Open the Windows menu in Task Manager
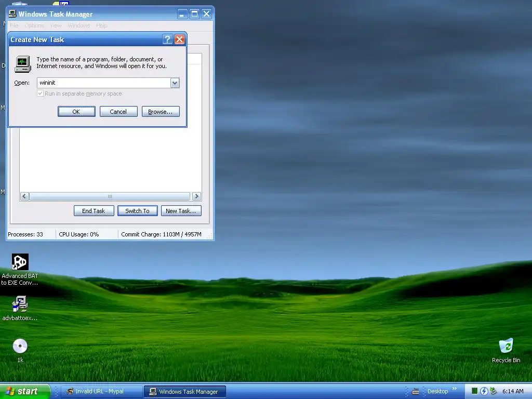This screenshot has width=532, height=399. click(x=79, y=25)
